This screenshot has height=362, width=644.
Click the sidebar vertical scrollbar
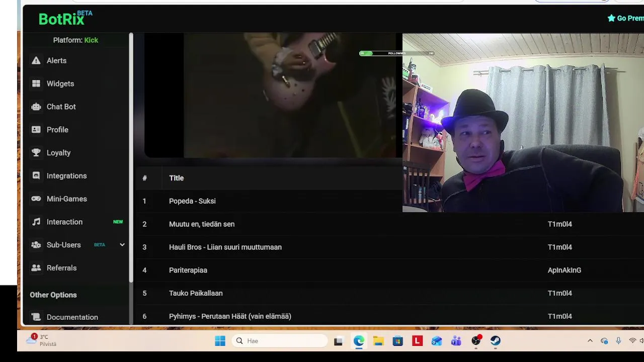(x=131, y=157)
